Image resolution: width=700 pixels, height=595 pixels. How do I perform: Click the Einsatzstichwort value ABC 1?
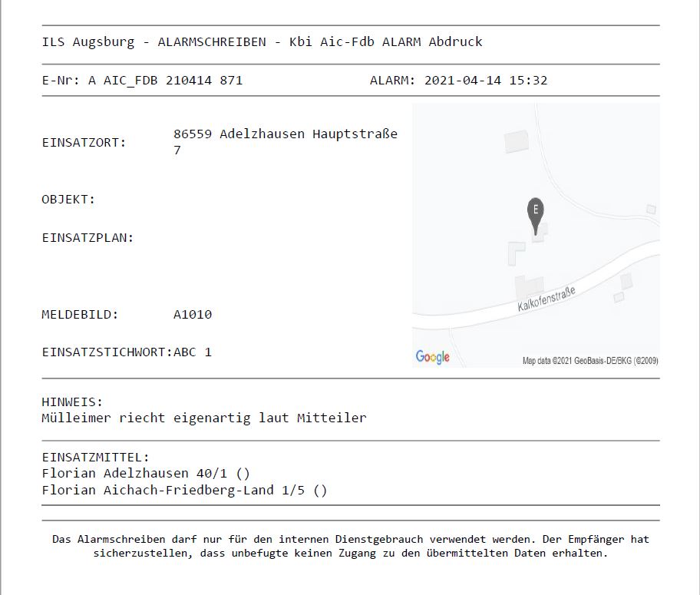pyautogui.click(x=193, y=352)
